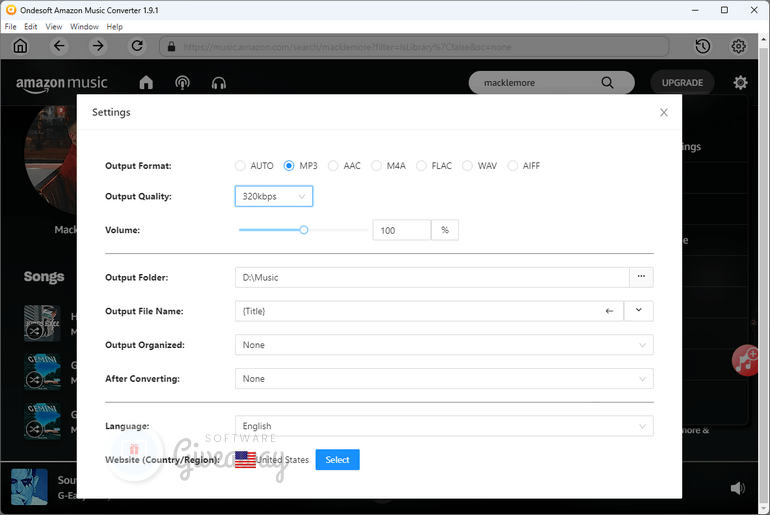Image resolution: width=770 pixels, height=515 pixels.
Task: Click the United States flag icon
Action: point(245,460)
